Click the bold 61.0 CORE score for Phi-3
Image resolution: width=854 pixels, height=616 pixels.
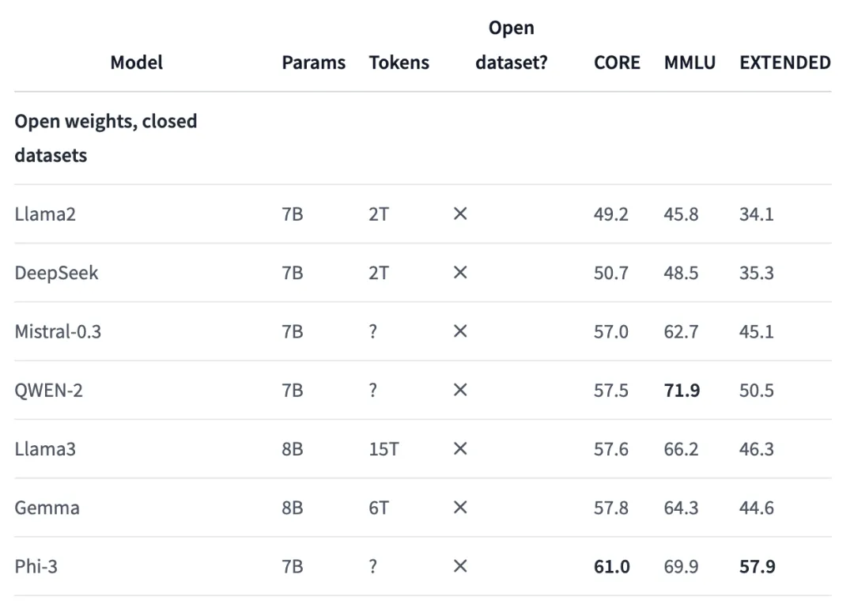[x=611, y=566]
